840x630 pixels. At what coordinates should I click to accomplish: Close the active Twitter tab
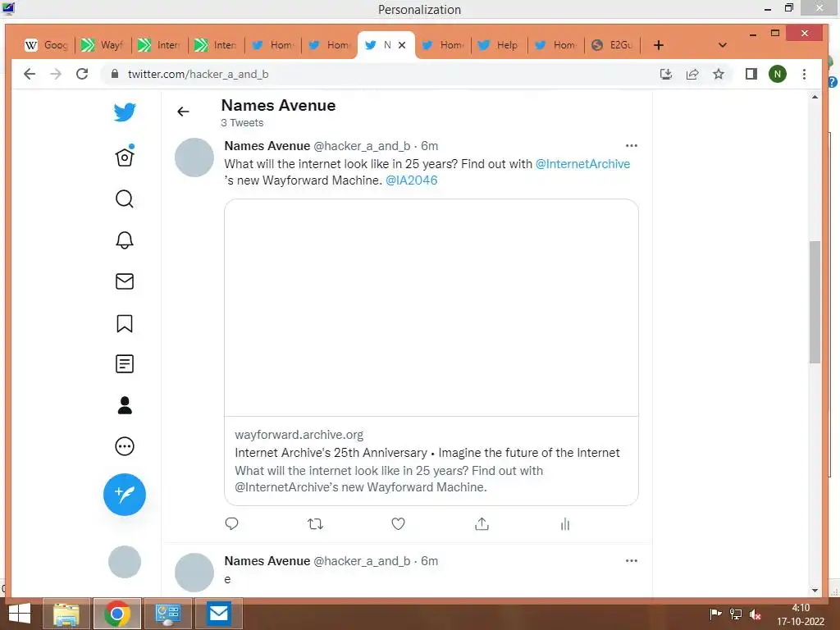pos(402,45)
